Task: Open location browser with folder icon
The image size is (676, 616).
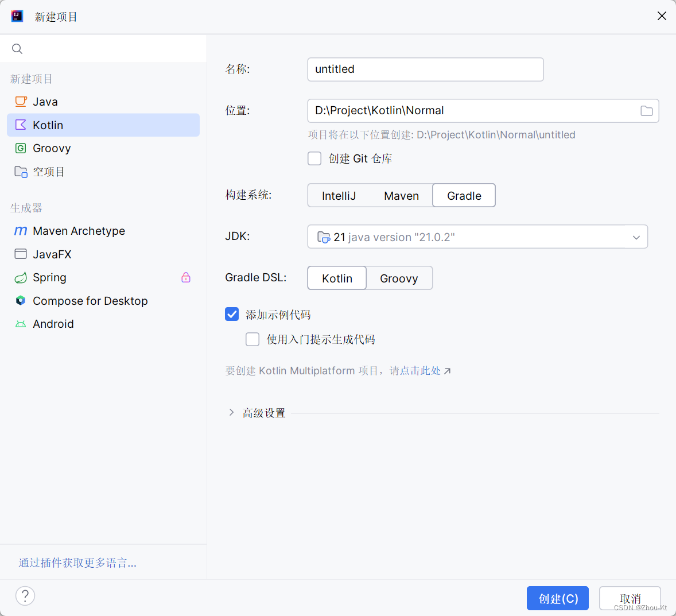Action: coord(646,111)
